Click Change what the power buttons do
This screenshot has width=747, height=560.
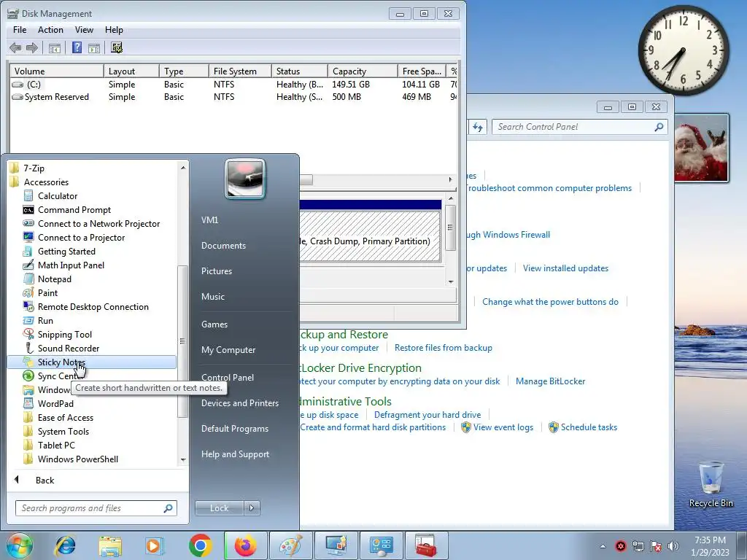click(x=550, y=301)
